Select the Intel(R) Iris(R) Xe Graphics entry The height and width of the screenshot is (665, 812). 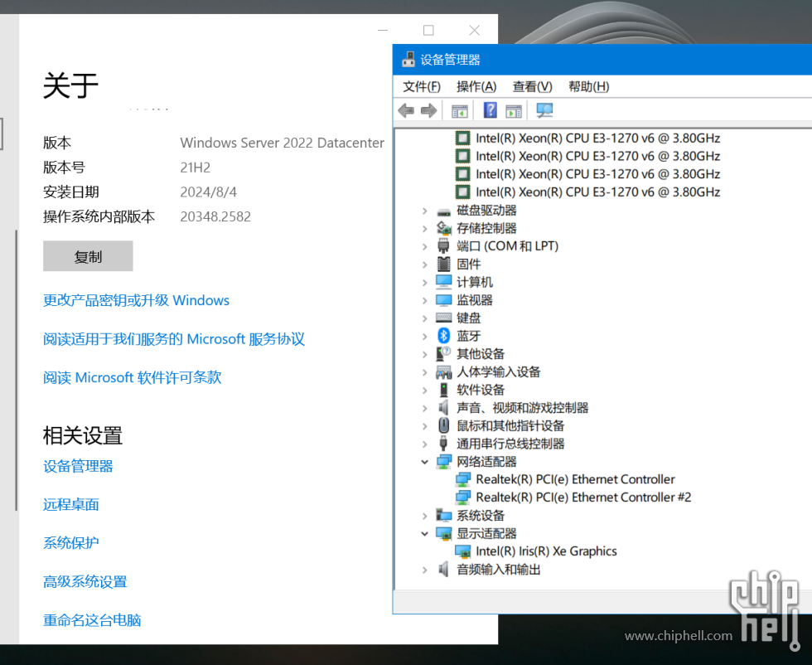546,551
